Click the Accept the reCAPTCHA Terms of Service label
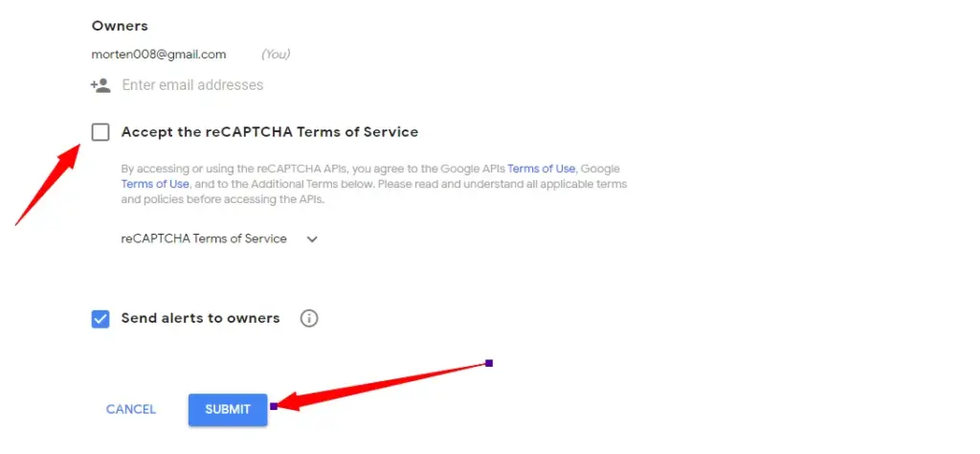 coord(269,132)
